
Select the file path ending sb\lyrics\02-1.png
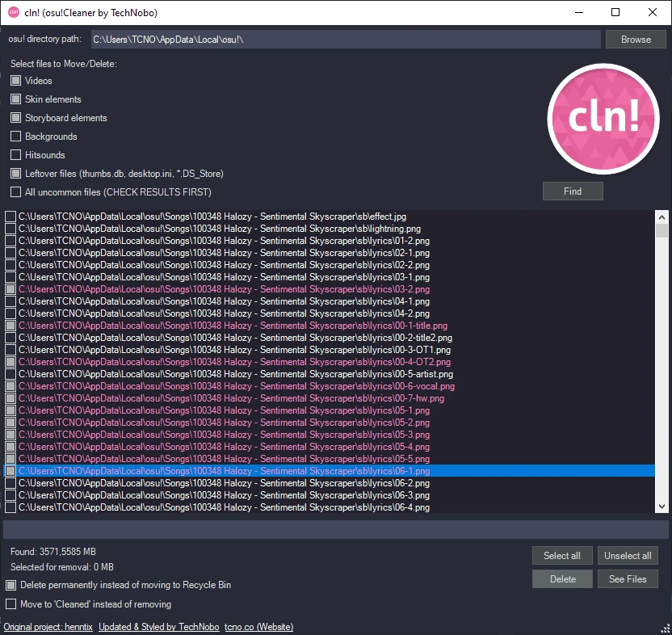point(224,253)
